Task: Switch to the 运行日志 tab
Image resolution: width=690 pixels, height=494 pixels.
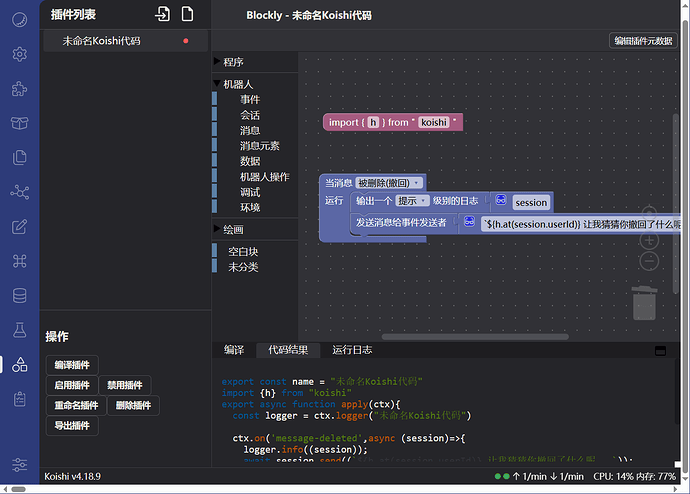Action: point(352,350)
